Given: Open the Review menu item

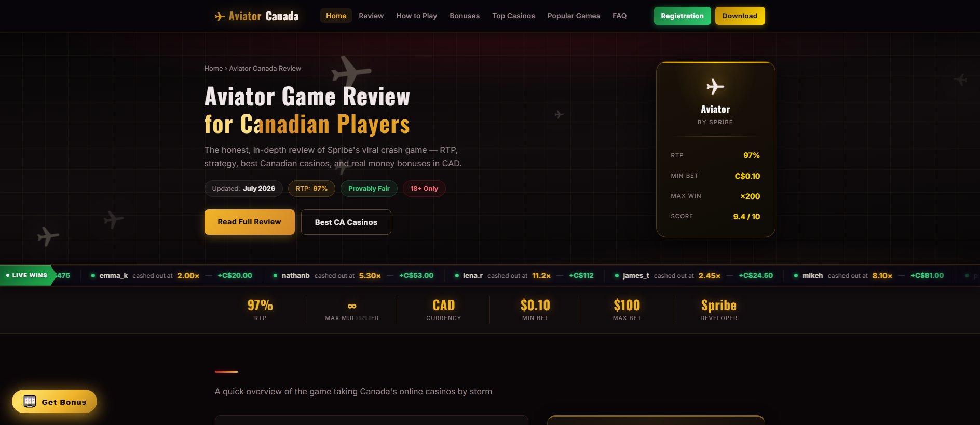Looking at the screenshot, I should [371, 16].
